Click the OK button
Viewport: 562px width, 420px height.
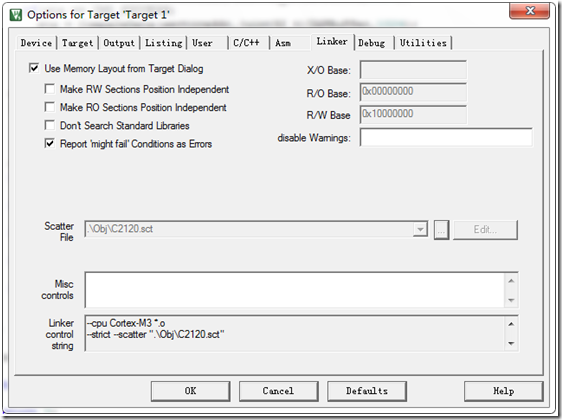click(190, 391)
